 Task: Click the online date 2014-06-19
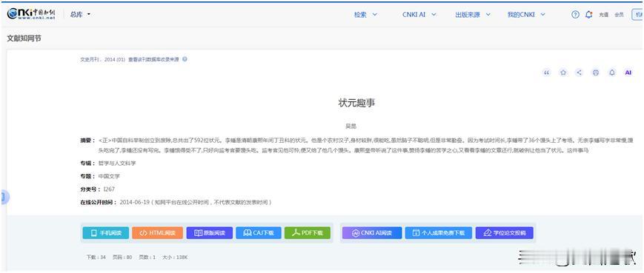pos(134,202)
